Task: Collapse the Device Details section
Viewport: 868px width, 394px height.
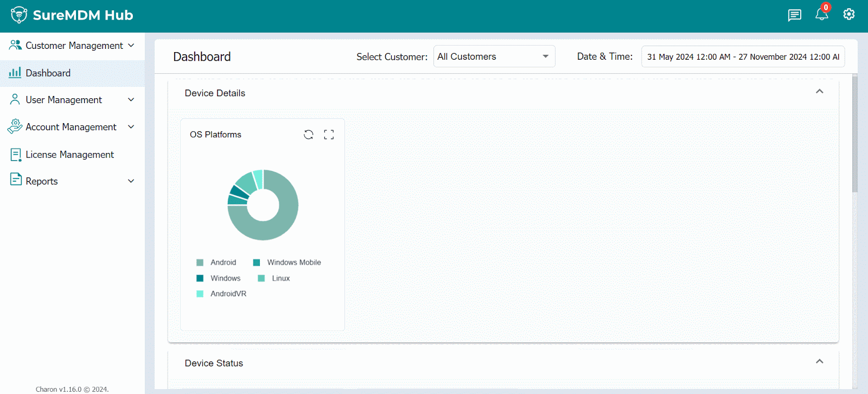Action: coord(820,91)
